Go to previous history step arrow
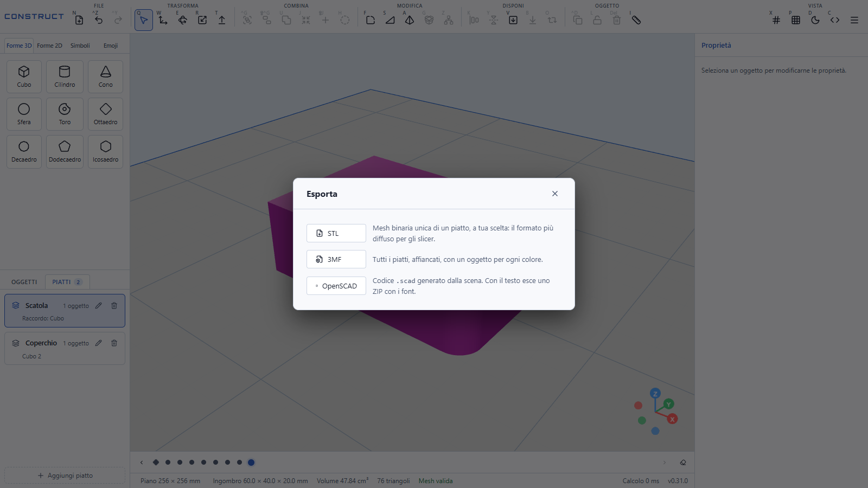This screenshot has width=868, height=488. [x=142, y=463]
